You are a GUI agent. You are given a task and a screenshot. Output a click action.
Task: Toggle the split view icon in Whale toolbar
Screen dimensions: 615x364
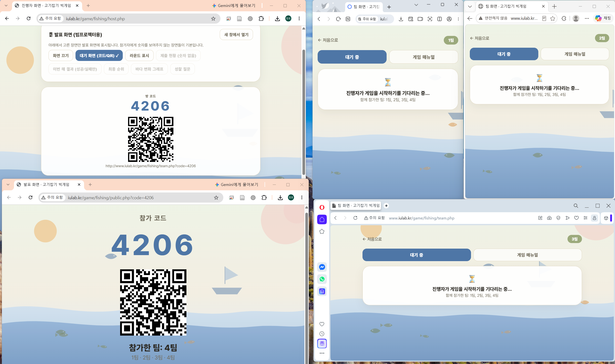(439, 19)
